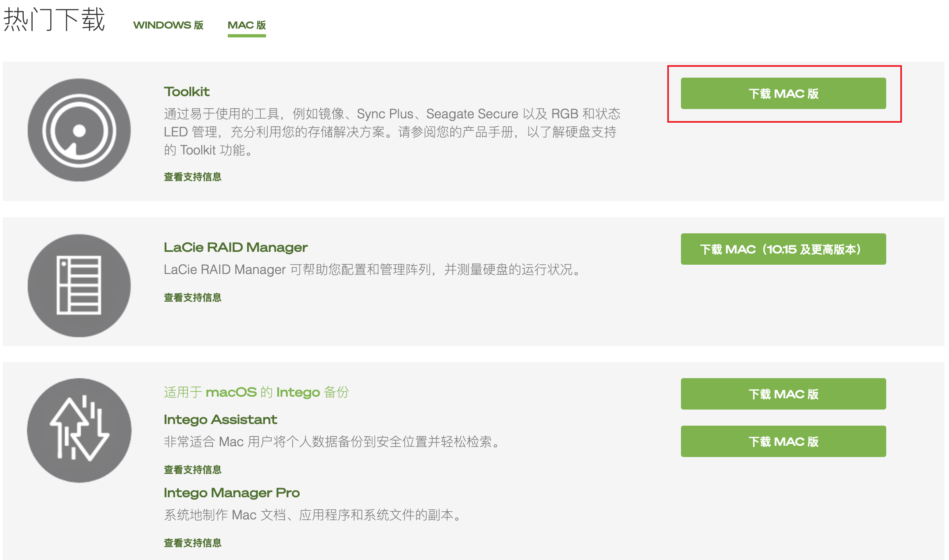The image size is (949, 560).
Task: Select the MAC 版 tab
Action: pyautogui.click(x=246, y=25)
